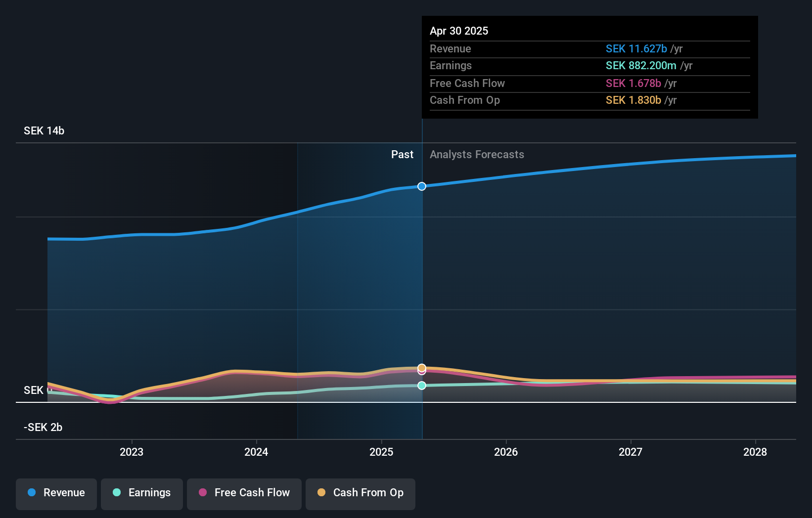The height and width of the screenshot is (518, 812).
Task: Click the Earnings row label in tooltip
Action: pos(451,65)
